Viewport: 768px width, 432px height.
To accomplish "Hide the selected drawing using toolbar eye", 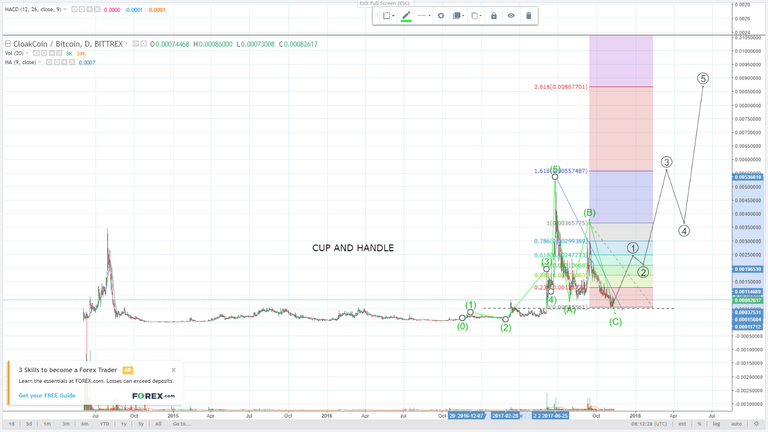I will point(511,16).
